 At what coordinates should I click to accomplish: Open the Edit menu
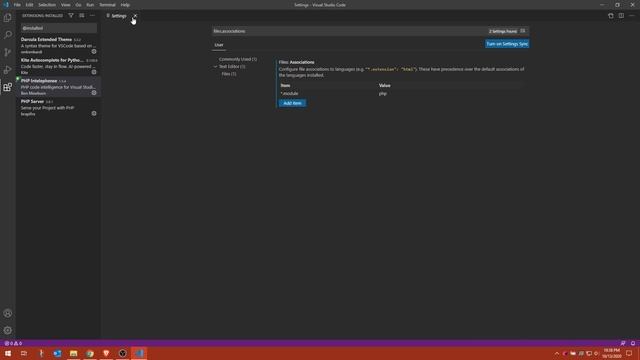point(29,5)
